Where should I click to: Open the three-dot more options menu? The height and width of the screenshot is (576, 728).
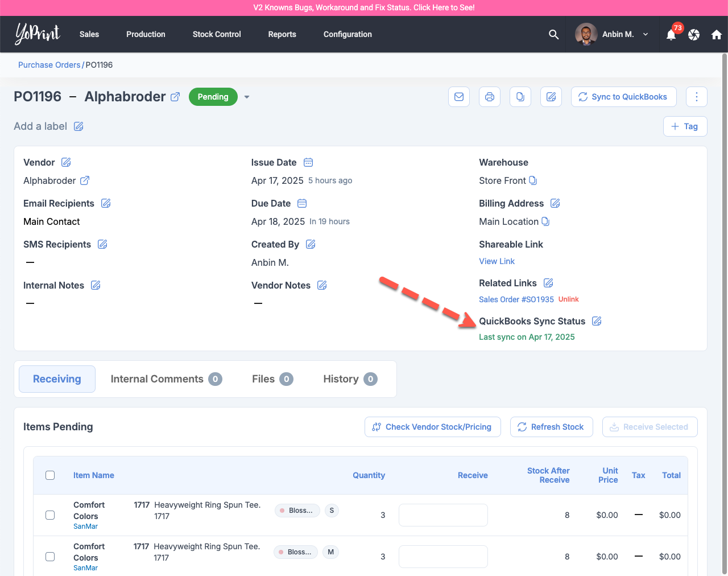click(x=696, y=97)
